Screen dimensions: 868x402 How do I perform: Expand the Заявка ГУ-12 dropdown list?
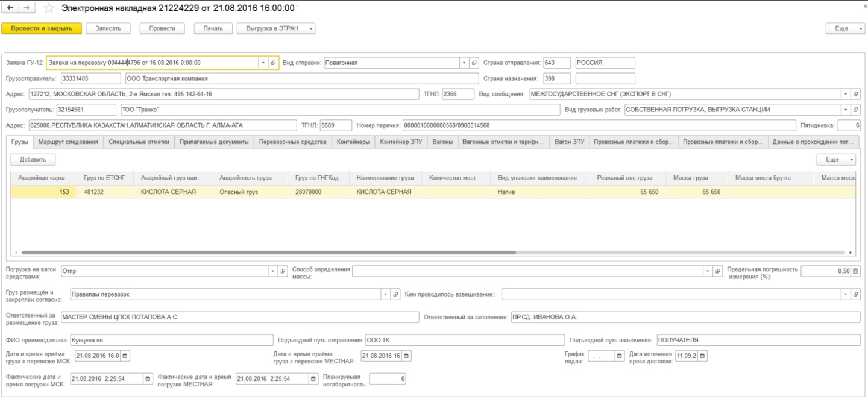[263, 63]
